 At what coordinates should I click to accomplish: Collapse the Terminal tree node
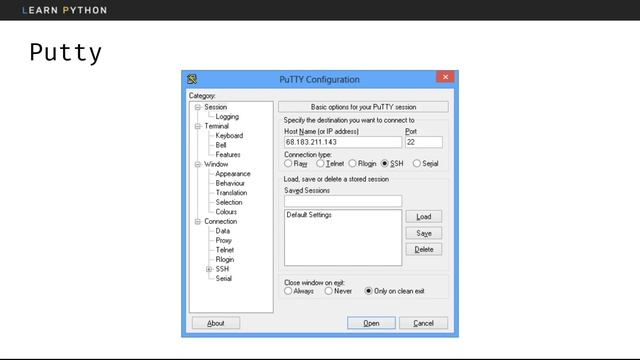198,126
